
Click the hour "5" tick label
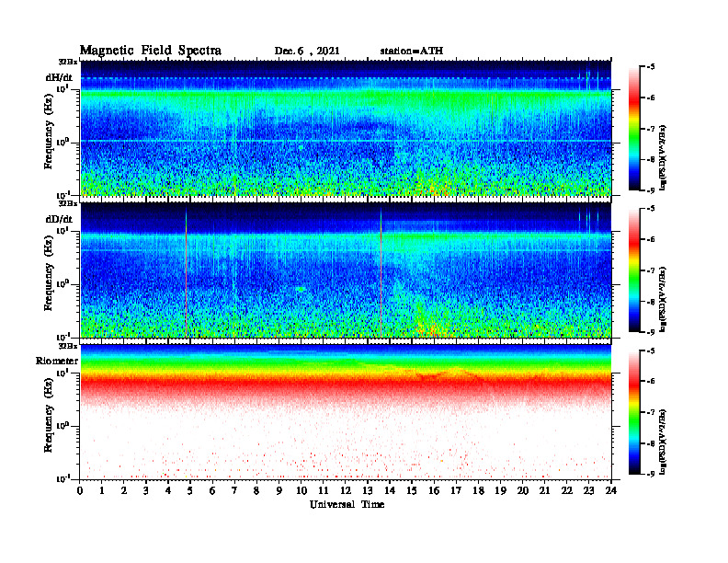190,491
